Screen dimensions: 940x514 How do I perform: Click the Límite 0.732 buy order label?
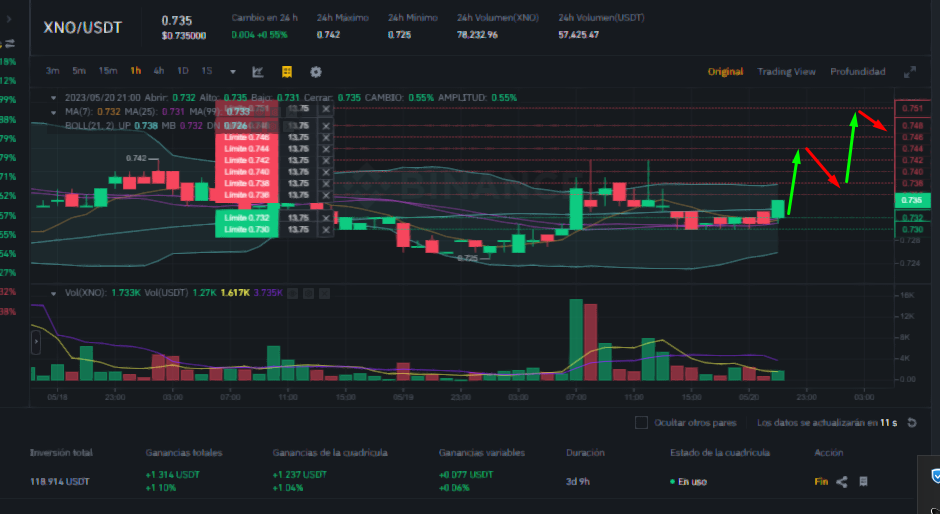point(247,218)
